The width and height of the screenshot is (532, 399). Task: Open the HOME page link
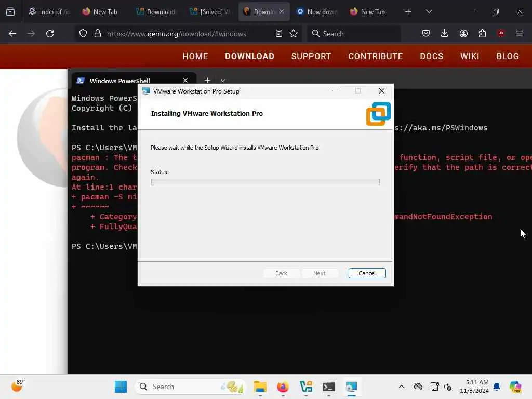[x=195, y=56]
